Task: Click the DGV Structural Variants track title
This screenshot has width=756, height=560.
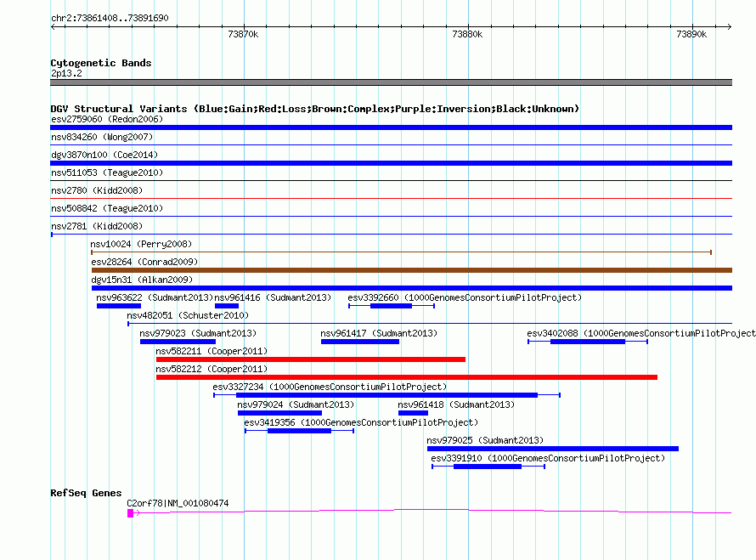Action: pyautogui.click(x=315, y=109)
